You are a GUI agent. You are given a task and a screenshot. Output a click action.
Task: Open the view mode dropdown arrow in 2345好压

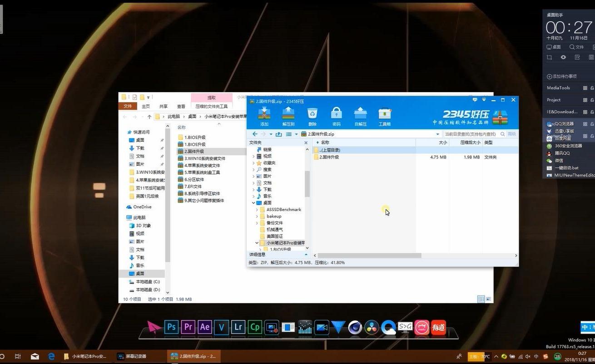296,134
